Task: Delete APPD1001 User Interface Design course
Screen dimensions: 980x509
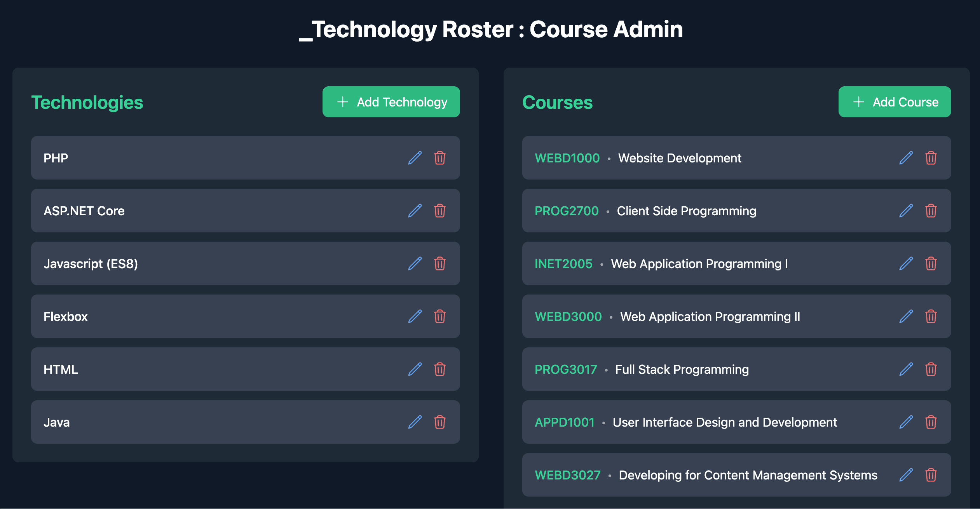Action: pyautogui.click(x=931, y=422)
